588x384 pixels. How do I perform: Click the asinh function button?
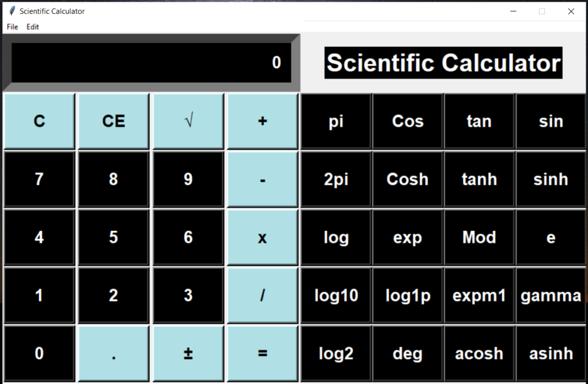[x=551, y=353]
